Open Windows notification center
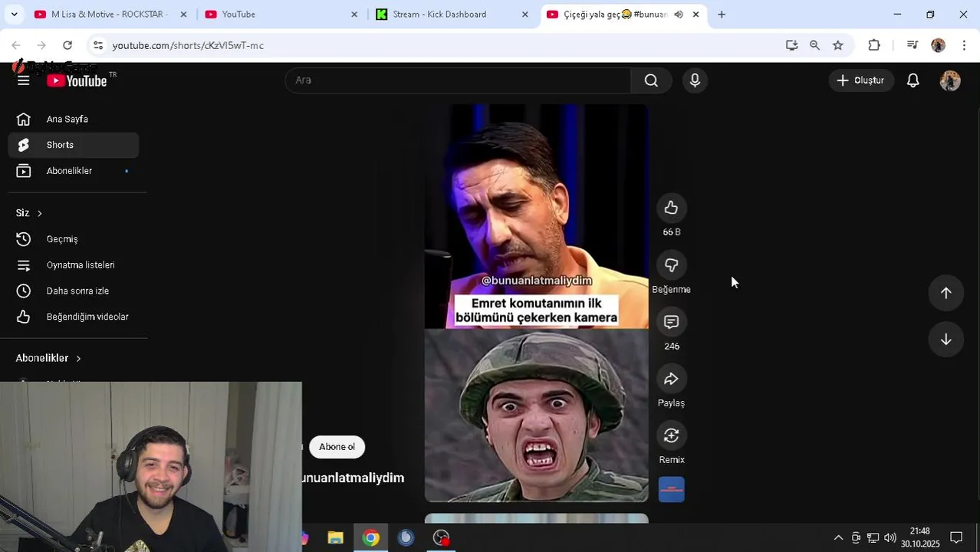The width and height of the screenshot is (980, 552). pos(956,537)
